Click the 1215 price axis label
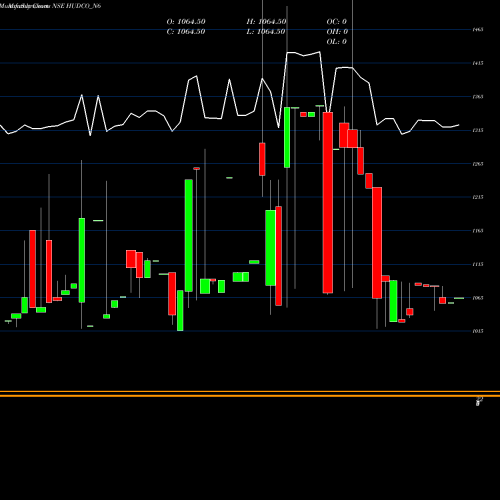 coord(478,197)
